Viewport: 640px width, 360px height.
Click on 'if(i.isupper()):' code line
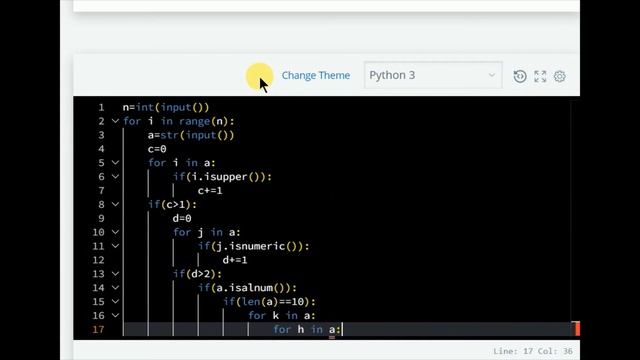[x=222, y=177]
